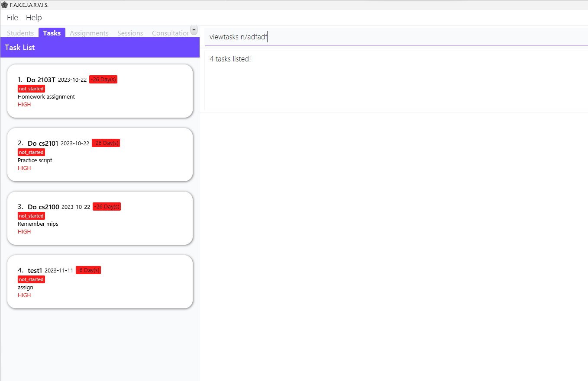Open the Consultations tab
Viewport: 588px width, 381px height.
tap(171, 33)
